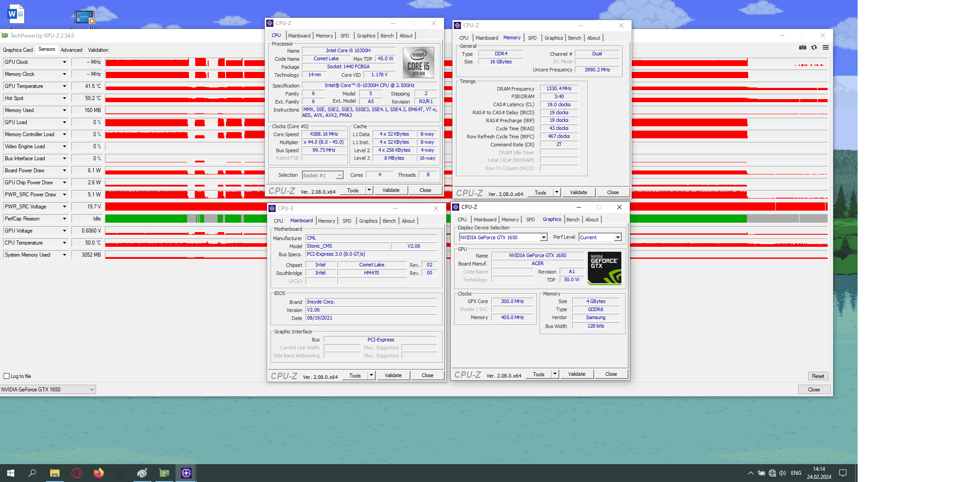The image size is (980, 482).
Task: Open taskbar search
Action: pos(32,473)
